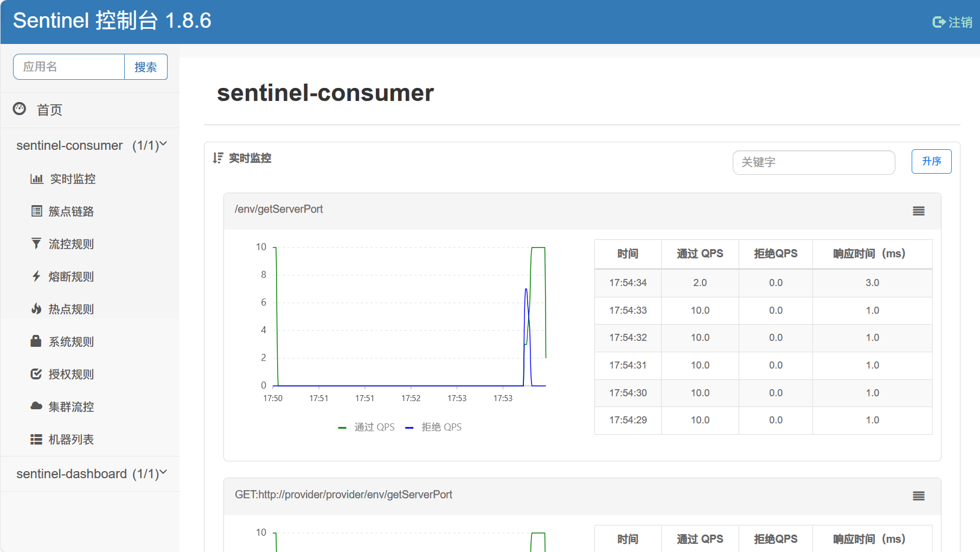Click the 17:54:29 time cell
This screenshot has width=980, height=552.
coord(628,420)
